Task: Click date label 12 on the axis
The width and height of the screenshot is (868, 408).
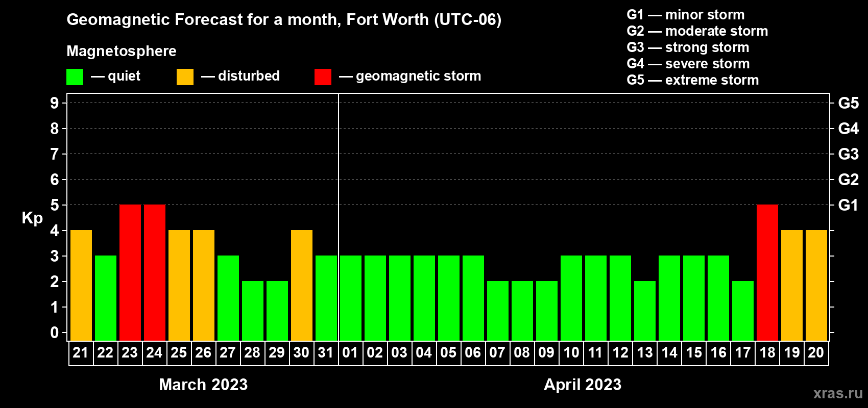Action: (620, 352)
